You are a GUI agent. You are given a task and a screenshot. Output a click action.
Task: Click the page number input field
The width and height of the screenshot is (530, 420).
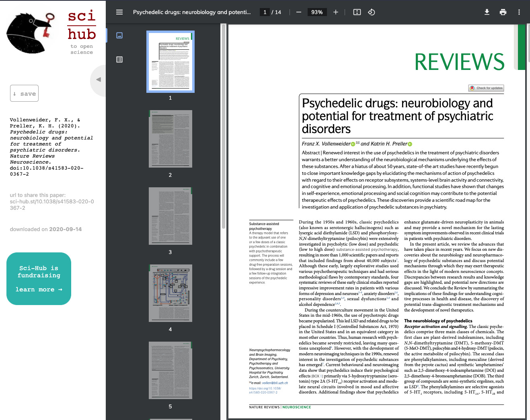[x=264, y=12]
